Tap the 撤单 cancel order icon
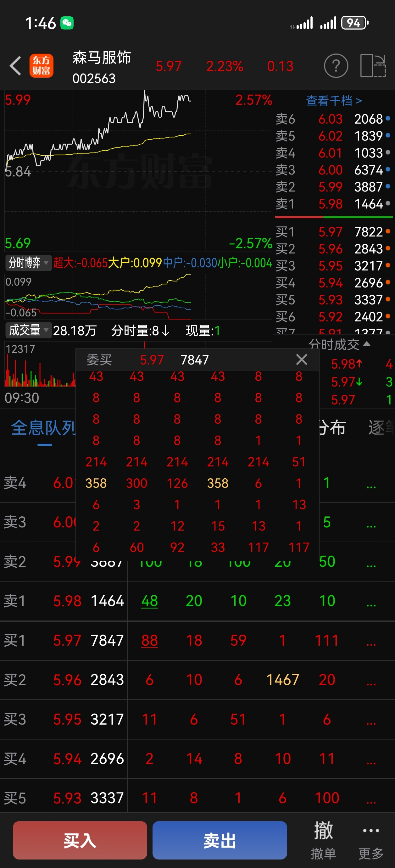395x868 pixels. tap(323, 840)
